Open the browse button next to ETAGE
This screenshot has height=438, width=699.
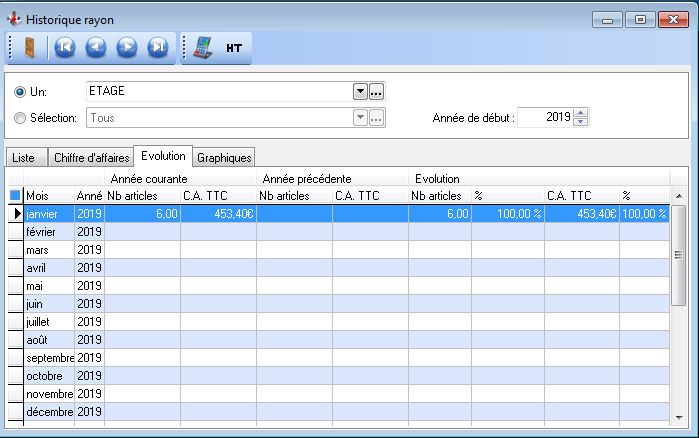pyautogui.click(x=377, y=92)
